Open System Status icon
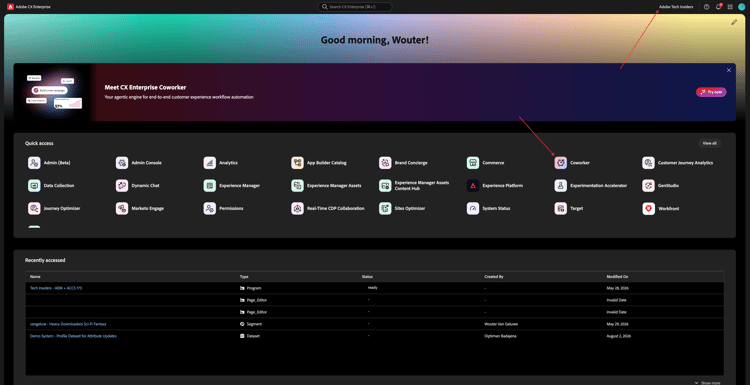 pos(473,209)
